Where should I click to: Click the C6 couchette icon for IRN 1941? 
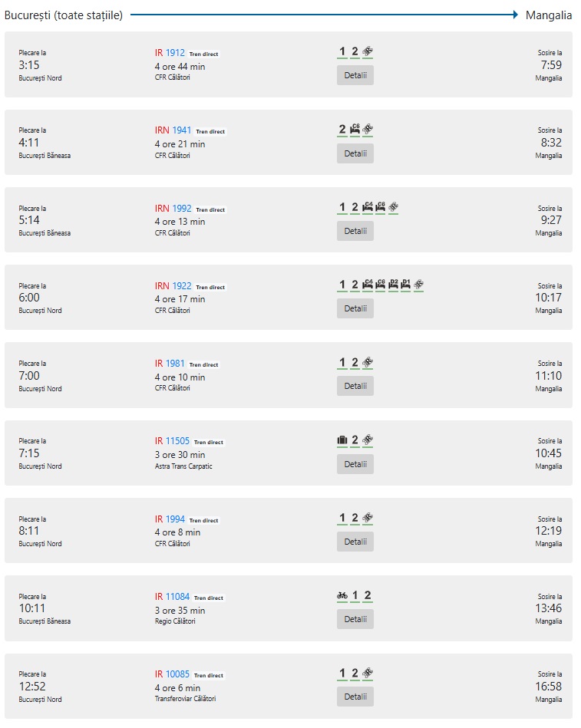pos(355,130)
